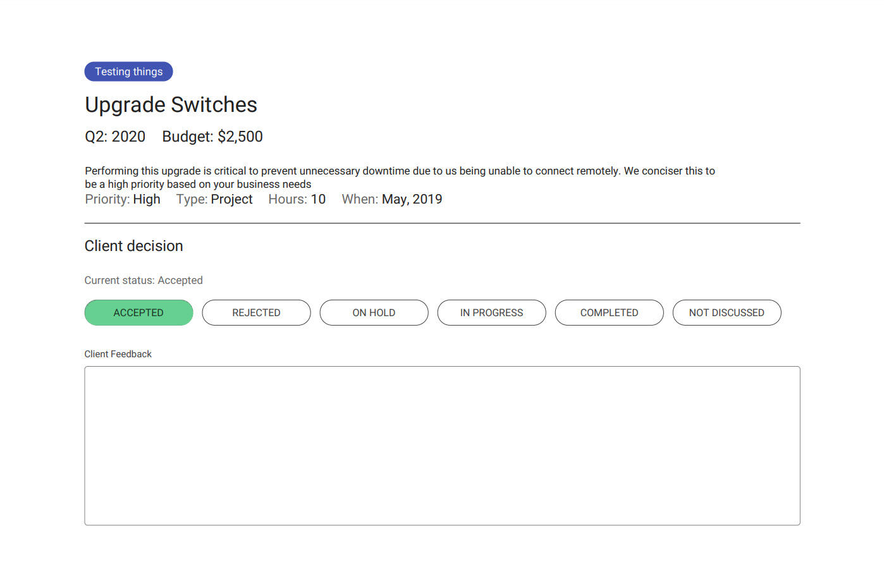Click the When: May, 2019 field
The width and height of the screenshot is (884, 588).
tap(392, 199)
